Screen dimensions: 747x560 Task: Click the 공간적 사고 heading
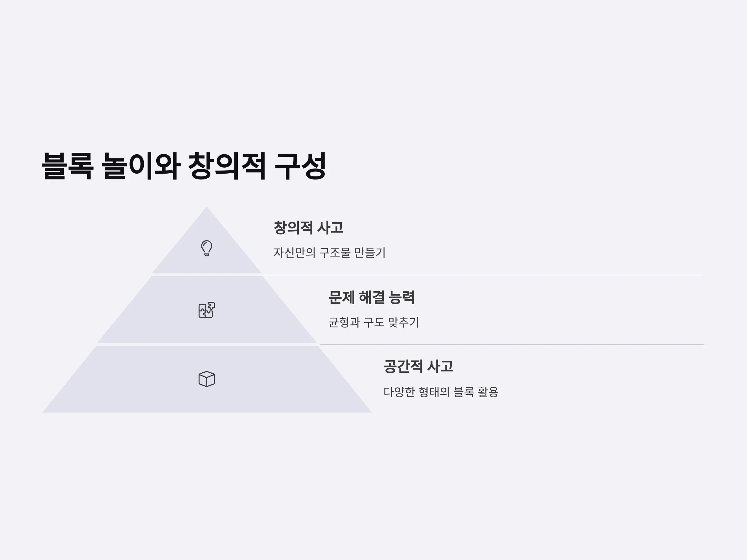[x=418, y=366]
